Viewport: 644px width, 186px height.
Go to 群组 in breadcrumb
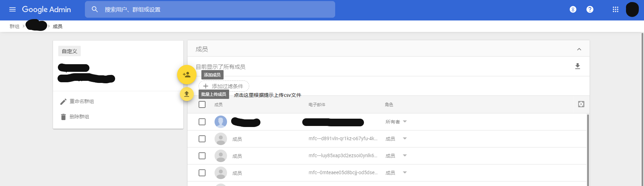(15, 26)
